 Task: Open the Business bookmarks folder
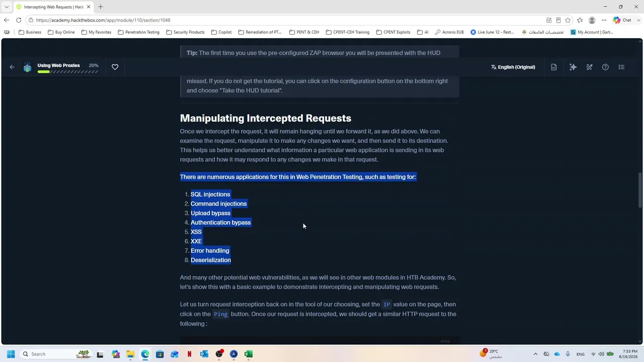tap(30, 32)
